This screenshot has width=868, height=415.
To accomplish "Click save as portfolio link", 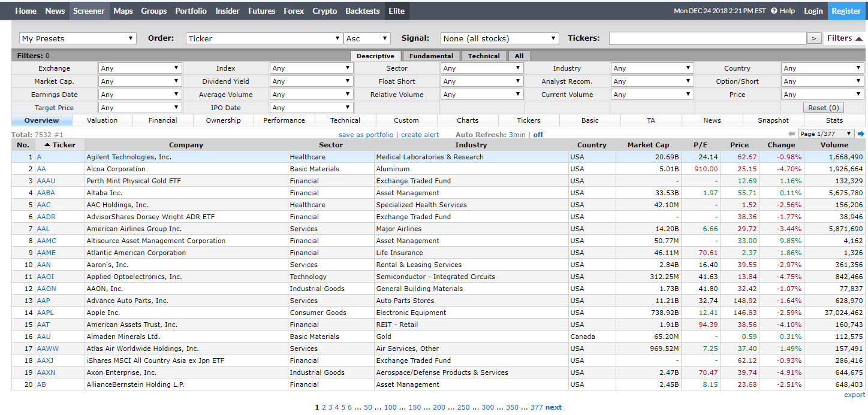I will pos(366,135).
